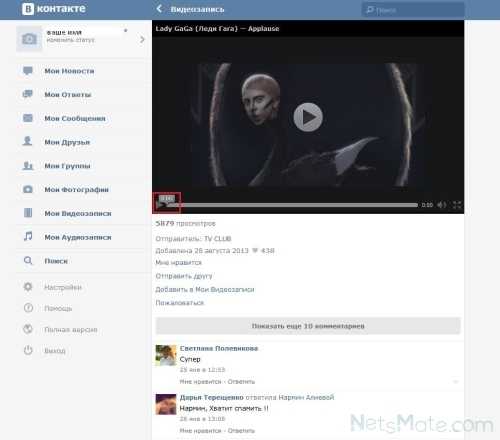Image resolution: width=500 pixels, height=440 pixels.
Task: Click the Мои Видеозаписи film icon
Action: [28, 213]
